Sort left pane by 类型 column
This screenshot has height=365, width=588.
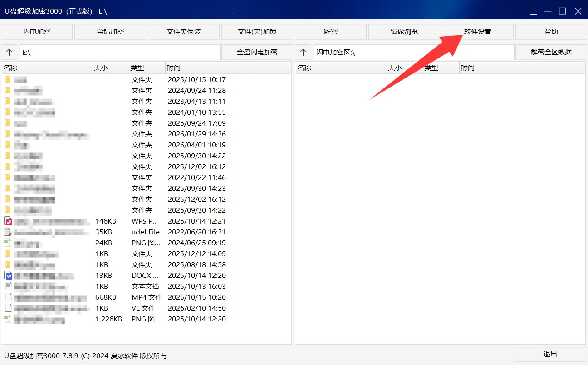(x=147, y=68)
